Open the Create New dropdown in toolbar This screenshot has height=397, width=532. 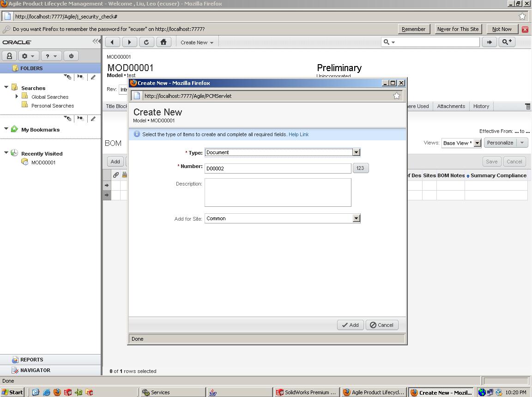point(197,42)
